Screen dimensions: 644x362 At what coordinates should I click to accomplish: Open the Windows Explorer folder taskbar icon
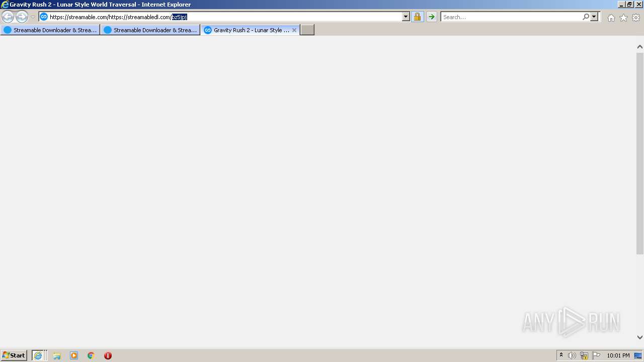[x=57, y=355]
